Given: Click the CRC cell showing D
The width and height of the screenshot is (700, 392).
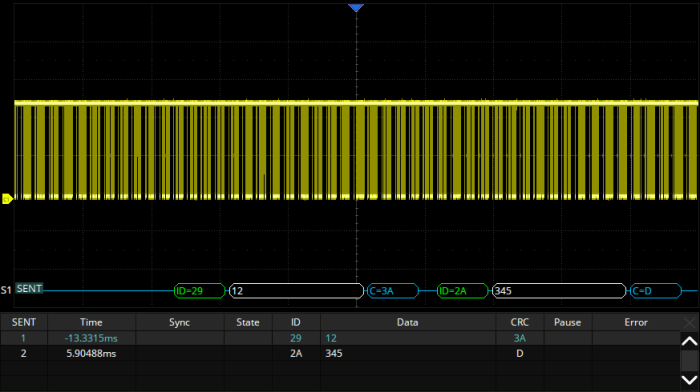Looking at the screenshot, I should coord(520,353).
